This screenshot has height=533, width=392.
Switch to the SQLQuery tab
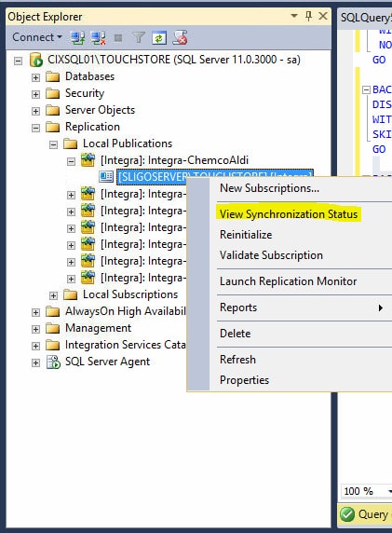[365, 18]
